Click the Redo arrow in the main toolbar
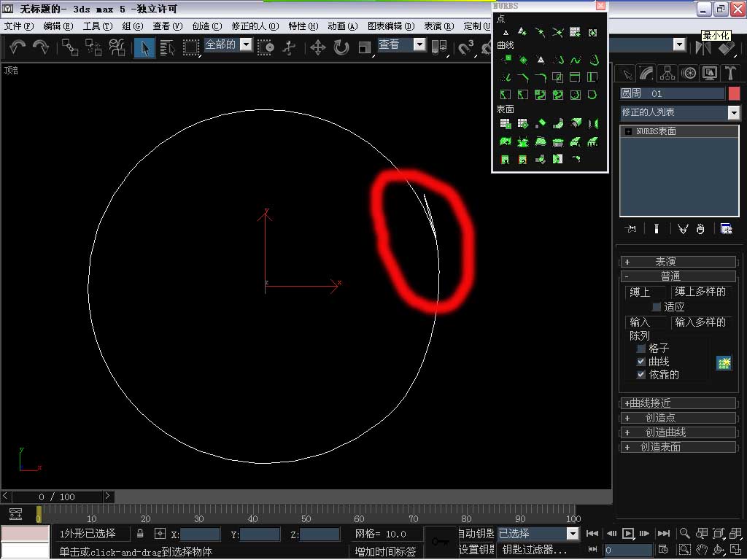Image resolution: width=747 pixels, height=560 pixels. [41, 47]
